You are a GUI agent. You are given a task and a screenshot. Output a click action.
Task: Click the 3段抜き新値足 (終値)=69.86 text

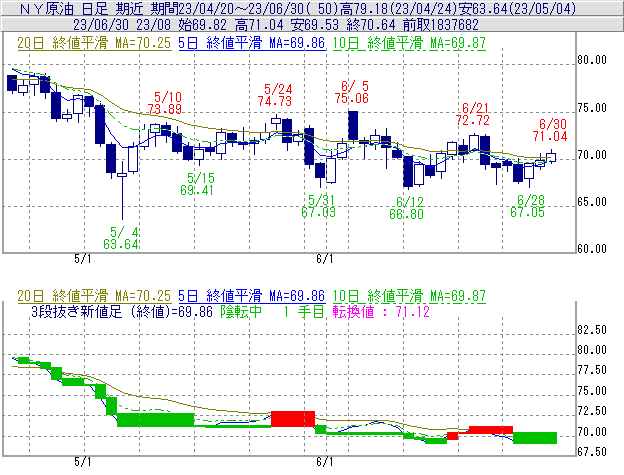(x=122, y=311)
